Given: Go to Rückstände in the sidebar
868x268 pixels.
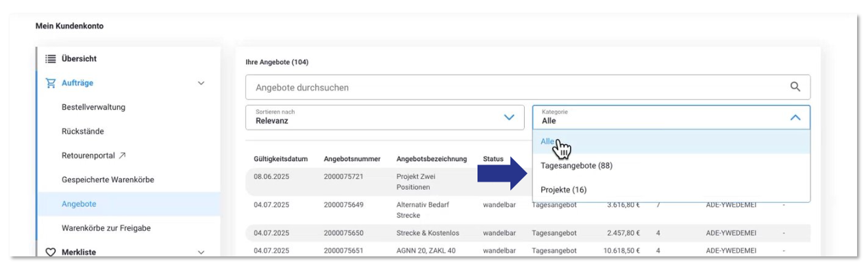Looking at the screenshot, I should 83,132.
